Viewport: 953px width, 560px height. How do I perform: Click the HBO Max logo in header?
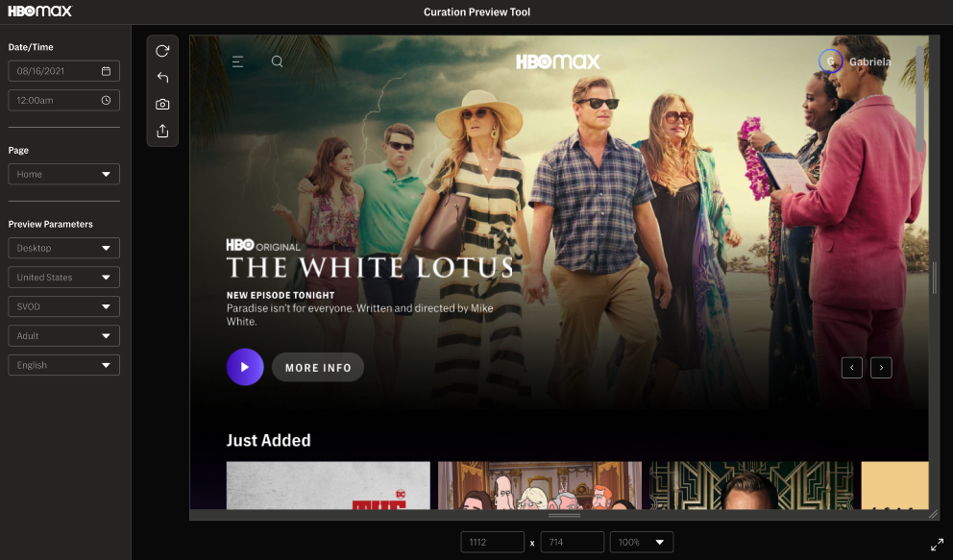tap(40, 11)
